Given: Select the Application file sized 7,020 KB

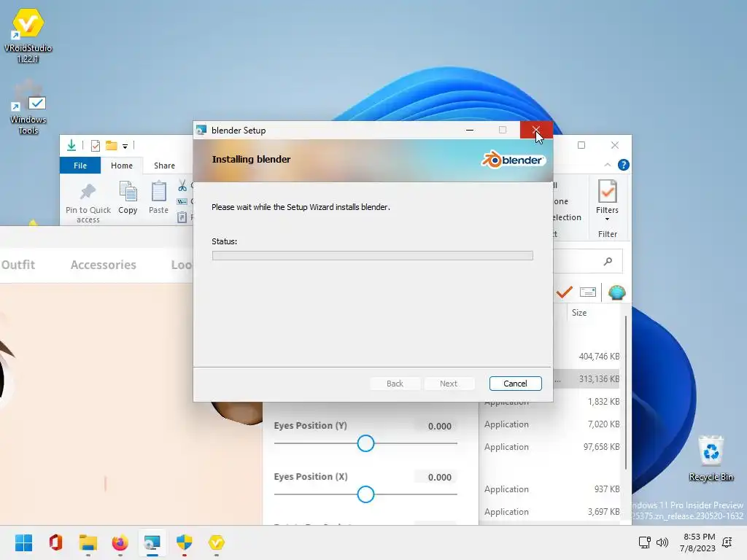Looking at the screenshot, I should pyautogui.click(x=550, y=424).
